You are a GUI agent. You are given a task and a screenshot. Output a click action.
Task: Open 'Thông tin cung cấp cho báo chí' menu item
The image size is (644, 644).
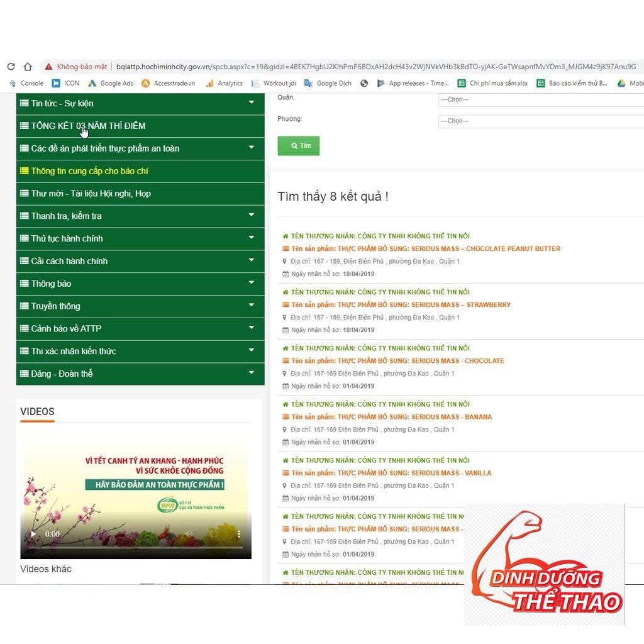[89, 171]
